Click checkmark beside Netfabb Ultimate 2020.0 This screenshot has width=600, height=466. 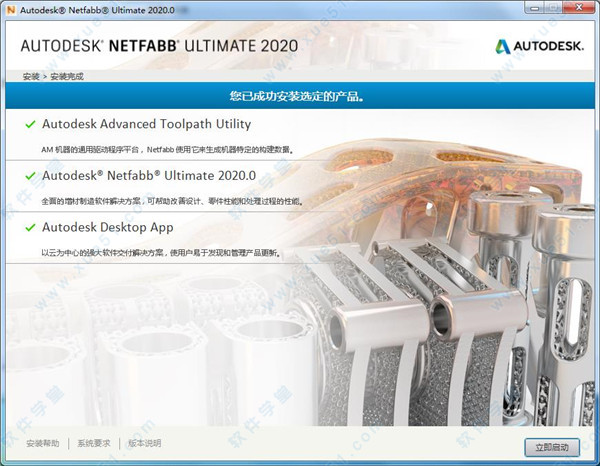(27, 175)
